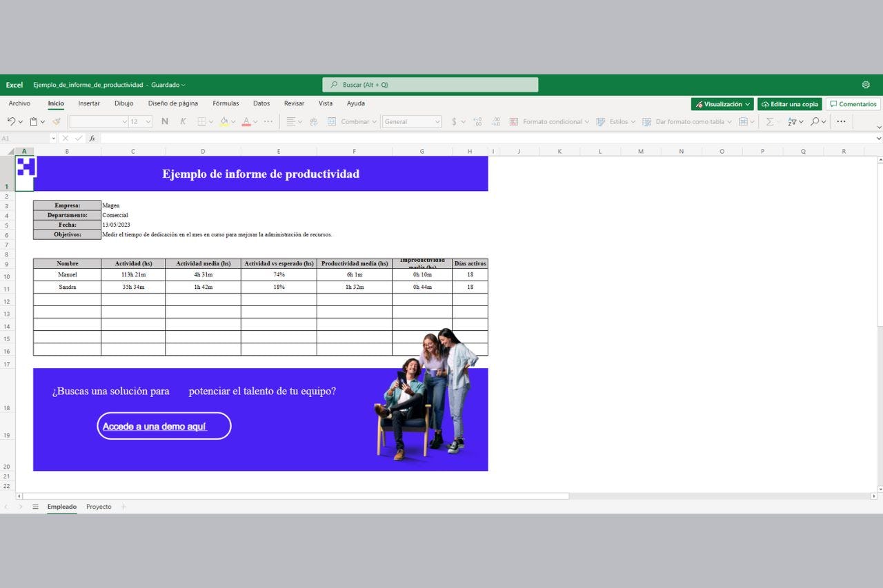Click the fx formula bar button
Image resolution: width=883 pixels, height=588 pixels.
pos(92,138)
